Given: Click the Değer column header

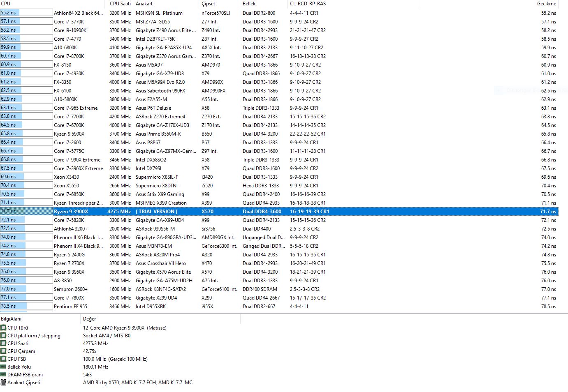Looking at the screenshot, I should tap(161, 318).
